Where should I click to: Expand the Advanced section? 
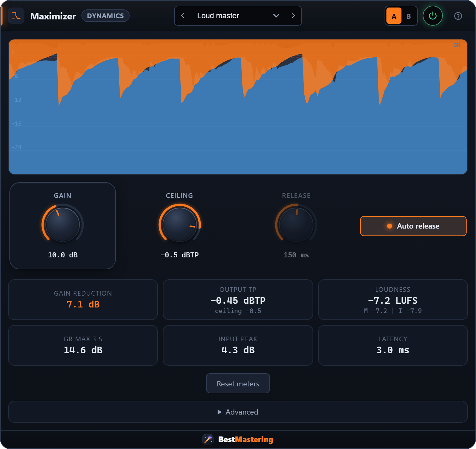pyautogui.click(x=238, y=412)
